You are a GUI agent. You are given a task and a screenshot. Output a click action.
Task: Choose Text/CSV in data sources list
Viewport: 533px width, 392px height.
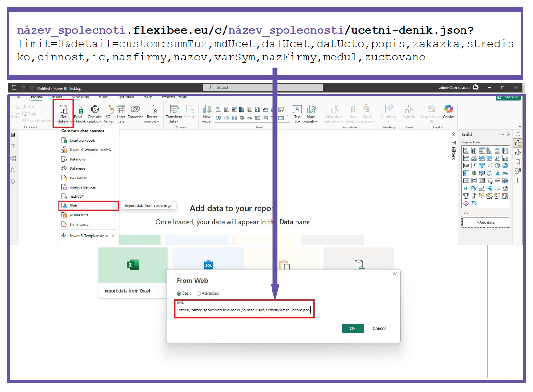pyautogui.click(x=88, y=196)
